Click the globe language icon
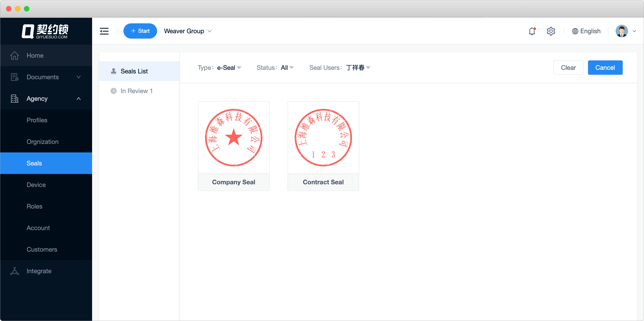Image resolution: width=644 pixels, height=321 pixels. (575, 31)
